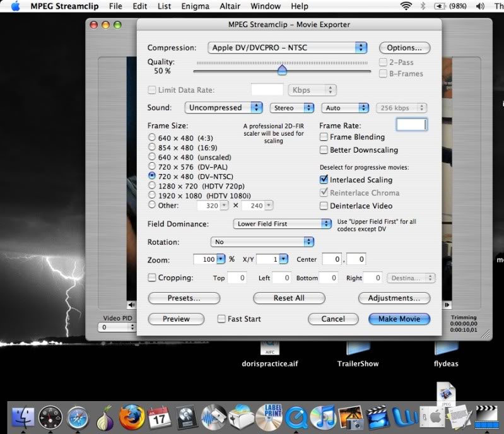Screen dimensions: 504x434
Task: Open the Edit menu
Action: coord(140,6)
